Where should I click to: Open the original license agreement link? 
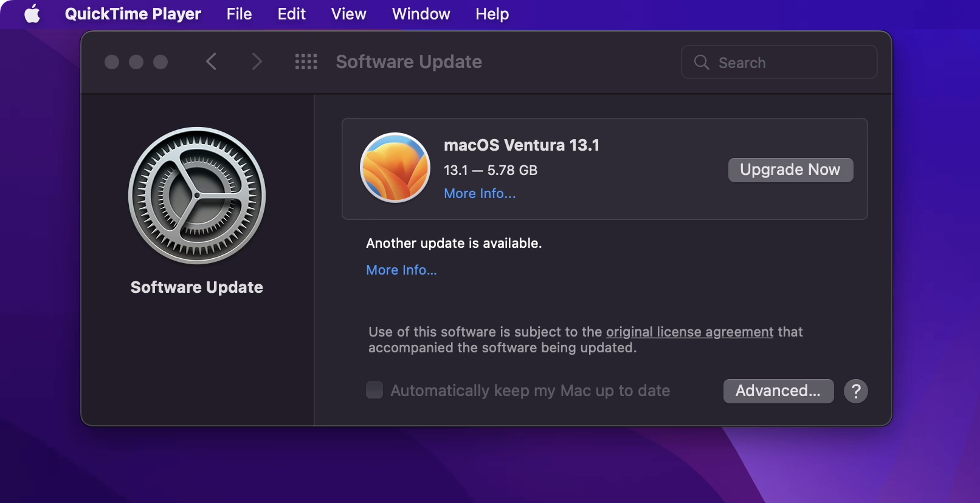pos(689,332)
